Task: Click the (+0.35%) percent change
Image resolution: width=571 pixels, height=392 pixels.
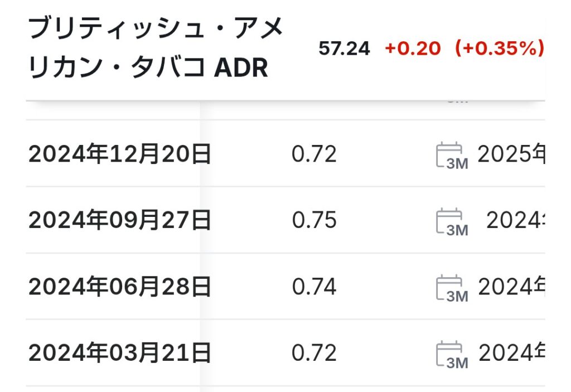Action: tap(500, 49)
